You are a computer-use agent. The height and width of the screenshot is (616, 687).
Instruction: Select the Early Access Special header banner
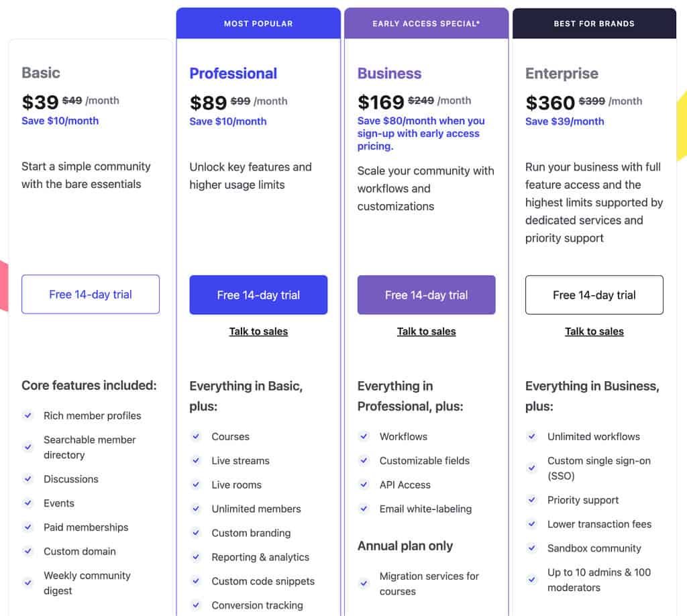pyautogui.click(x=426, y=23)
